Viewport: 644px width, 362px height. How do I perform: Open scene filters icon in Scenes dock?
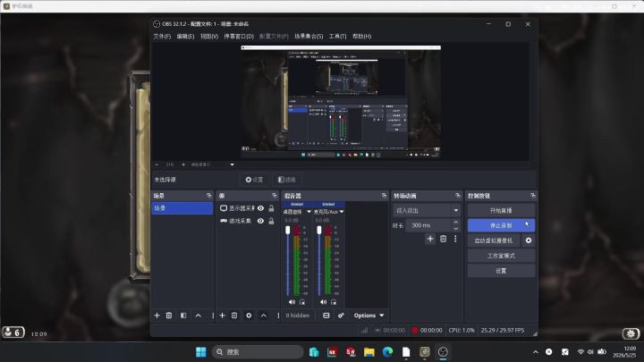pyautogui.click(x=183, y=316)
